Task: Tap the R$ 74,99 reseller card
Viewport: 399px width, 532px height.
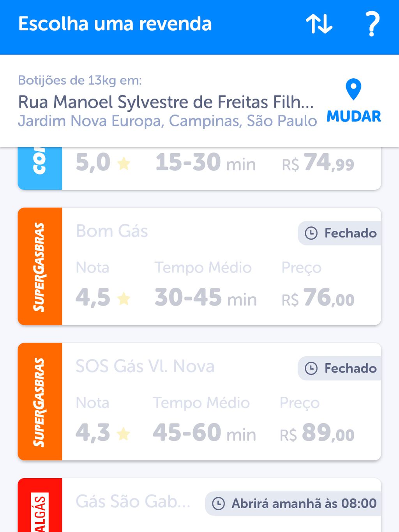Action: pos(199,168)
